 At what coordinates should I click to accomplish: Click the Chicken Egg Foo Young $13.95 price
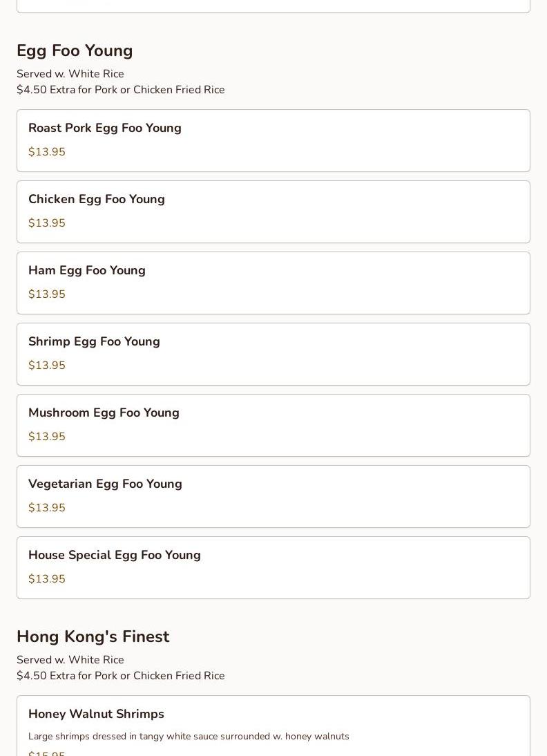pos(47,223)
